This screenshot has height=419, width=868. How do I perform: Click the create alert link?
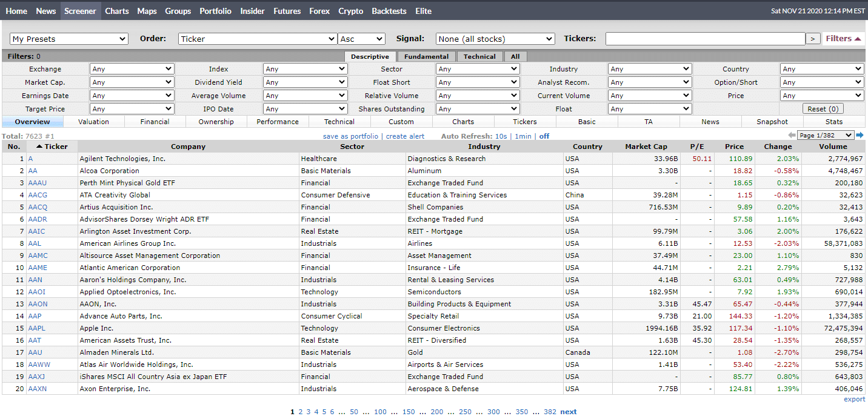click(x=406, y=136)
